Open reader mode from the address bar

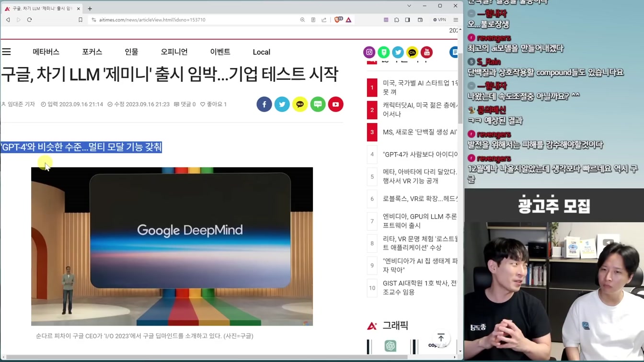(x=313, y=20)
